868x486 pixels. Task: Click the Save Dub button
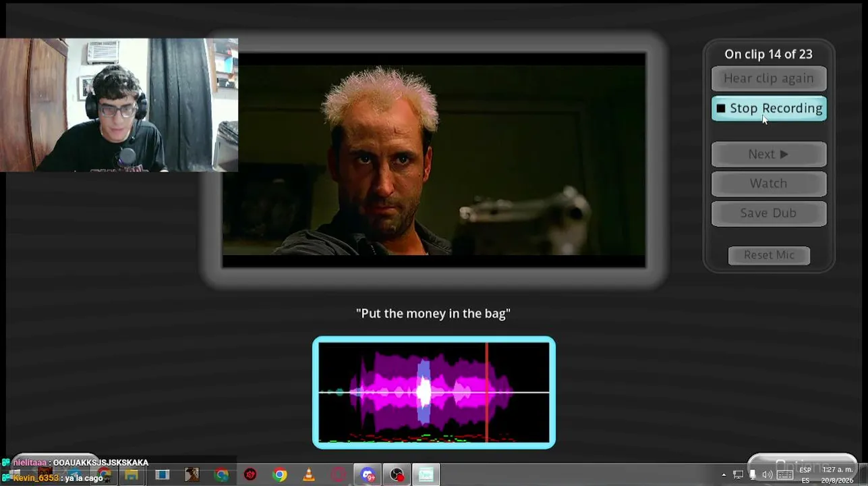(769, 213)
